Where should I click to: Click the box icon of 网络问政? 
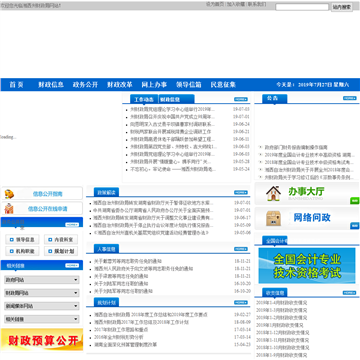coord(273,218)
